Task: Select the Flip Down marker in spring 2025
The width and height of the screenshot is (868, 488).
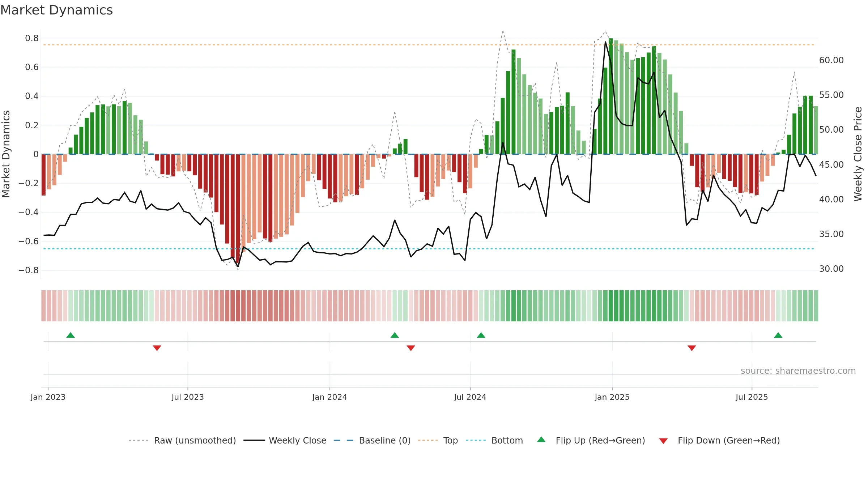Action: 692,348
